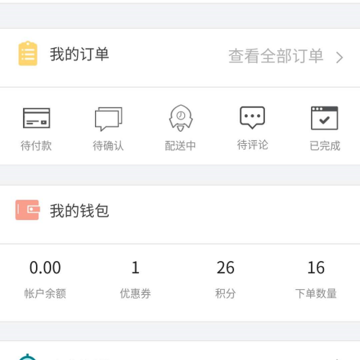Open the 待评论 comment bubble icon
The image size is (360, 360).
252,117
